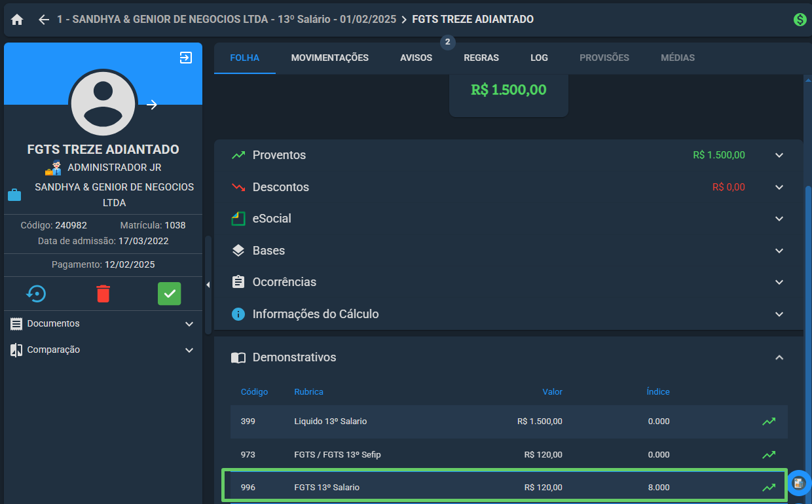Expand the Proventos section chevron
This screenshot has width=812, height=504.
779,155
